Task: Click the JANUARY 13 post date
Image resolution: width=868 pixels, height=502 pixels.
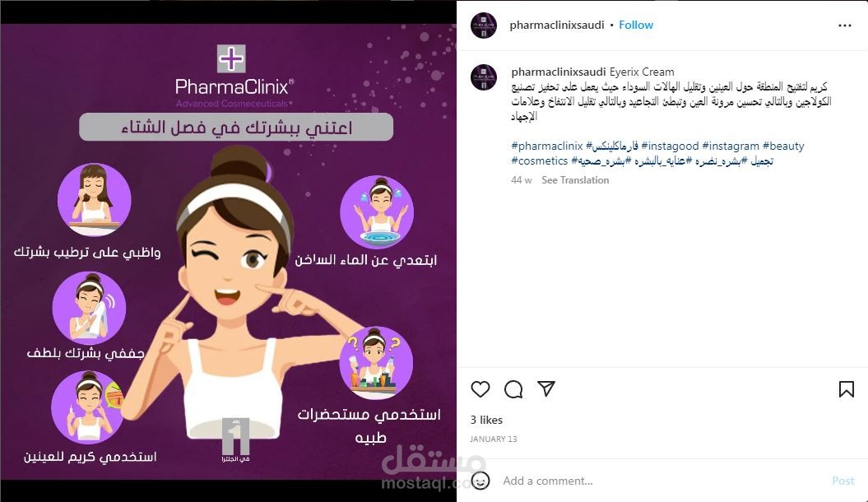Action: click(493, 439)
